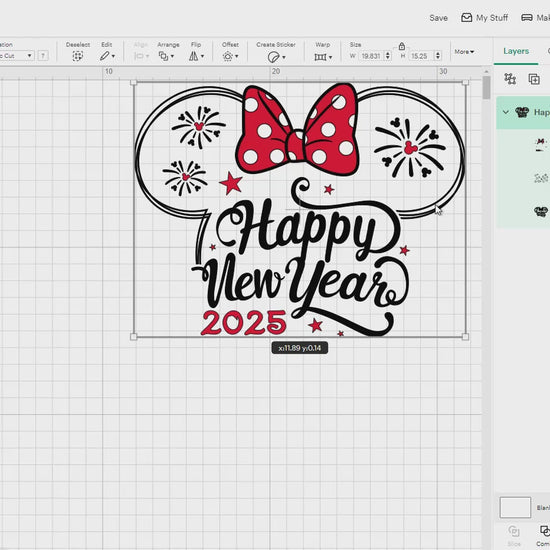Expand the Offset dropdown arrow
The width and height of the screenshot is (550, 550).
point(237,56)
